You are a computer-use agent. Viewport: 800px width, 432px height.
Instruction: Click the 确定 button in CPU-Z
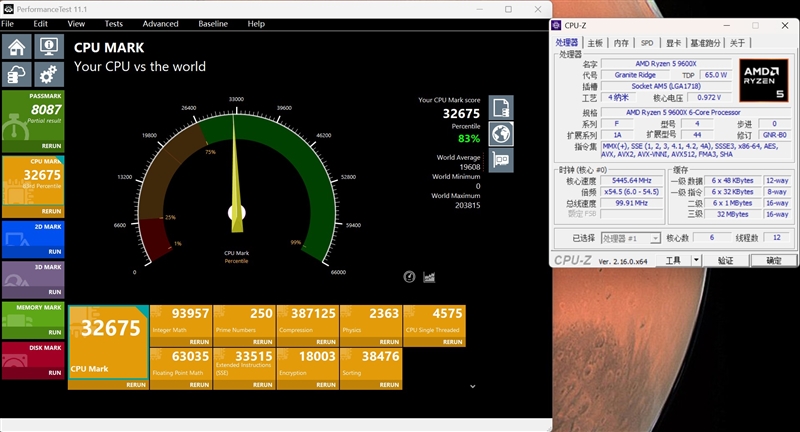point(773,260)
